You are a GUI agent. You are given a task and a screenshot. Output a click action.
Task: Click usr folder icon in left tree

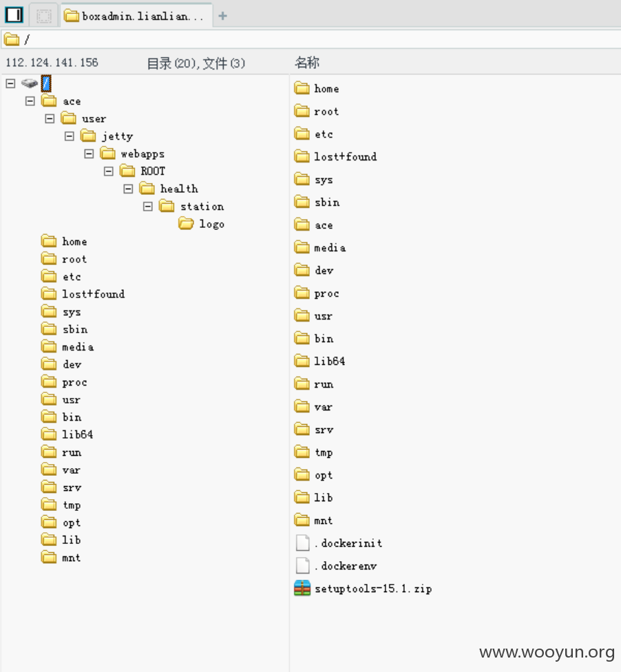pyautogui.click(x=49, y=399)
